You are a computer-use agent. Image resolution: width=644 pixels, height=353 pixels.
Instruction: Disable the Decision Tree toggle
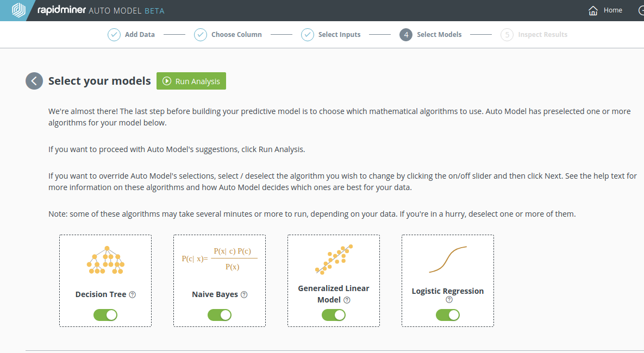tap(105, 315)
